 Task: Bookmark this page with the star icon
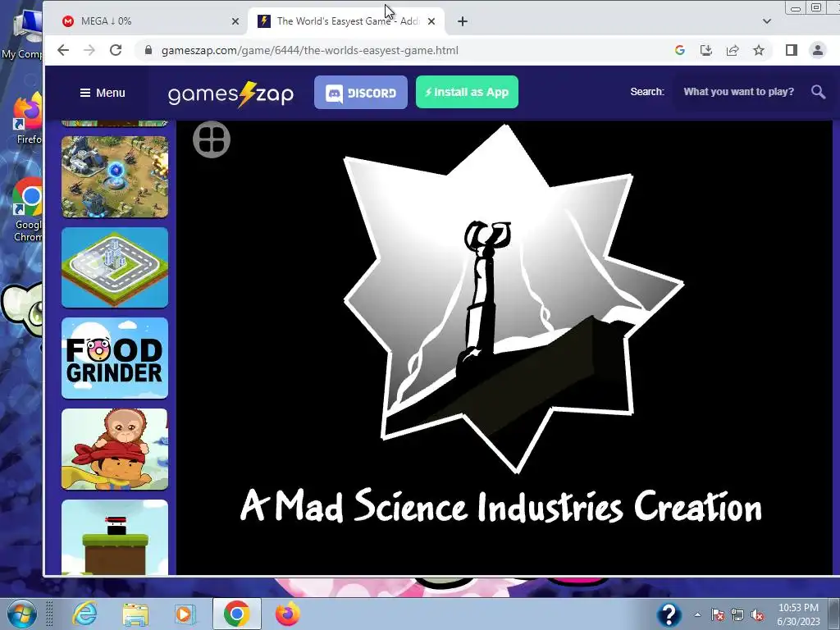click(759, 50)
